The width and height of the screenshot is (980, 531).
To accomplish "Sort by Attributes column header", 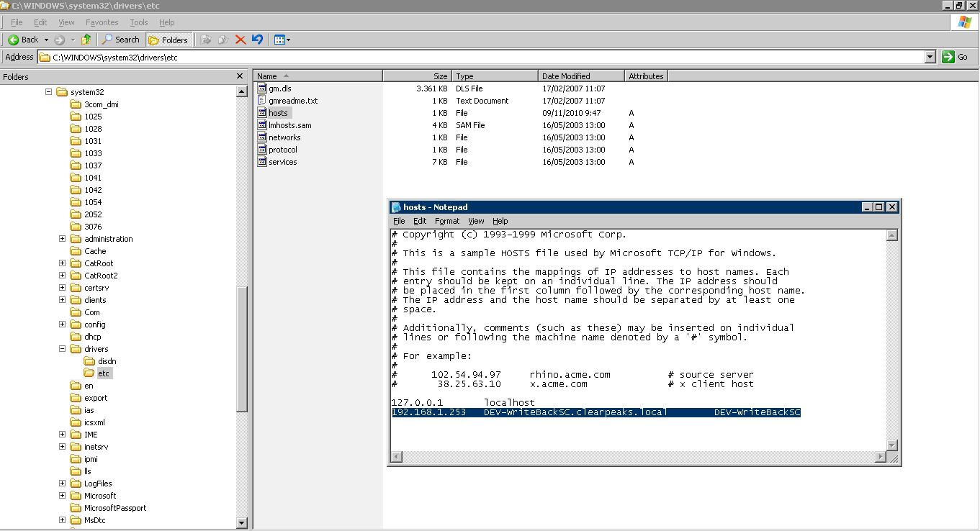I will pyautogui.click(x=646, y=76).
